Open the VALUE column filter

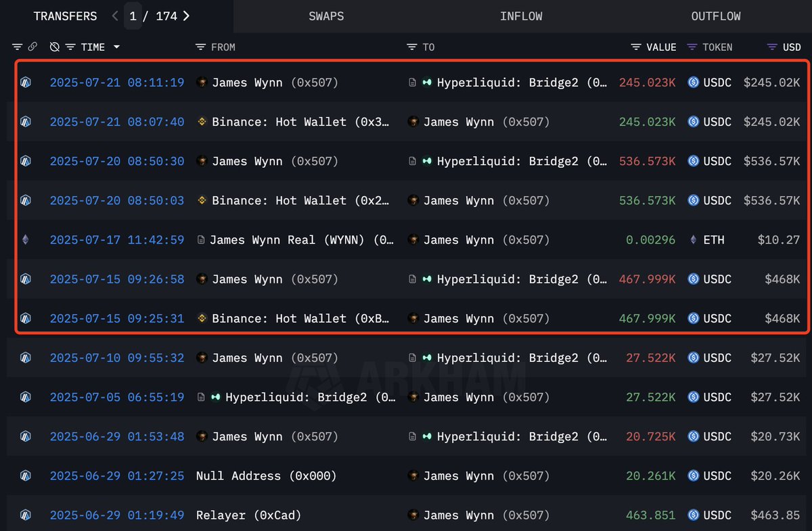click(x=636, y=47)
